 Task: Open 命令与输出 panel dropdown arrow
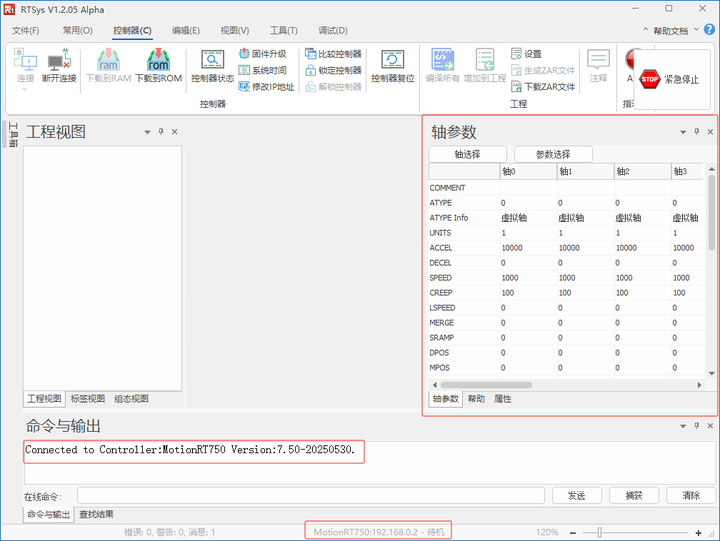[x=683, y=426]
